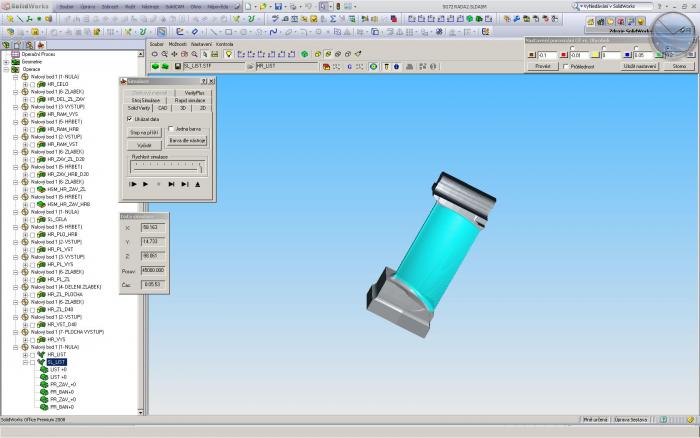
Task: Skip to end of simulation
Action: tap(185, 184)
